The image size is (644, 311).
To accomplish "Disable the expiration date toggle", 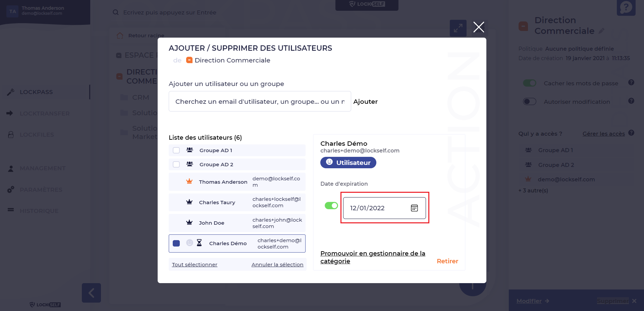I will [331, 206].
